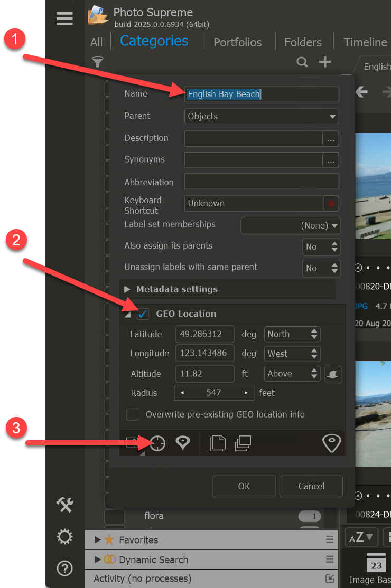391x588 pixels.
Task: Open the Image Basket calendar icon
Action: [x=376, y=563]
